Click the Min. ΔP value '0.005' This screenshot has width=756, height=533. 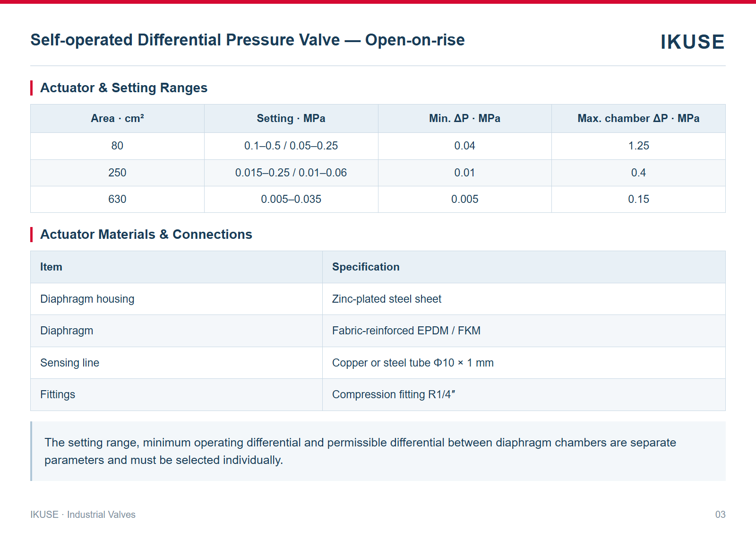(x=464, y=199)
